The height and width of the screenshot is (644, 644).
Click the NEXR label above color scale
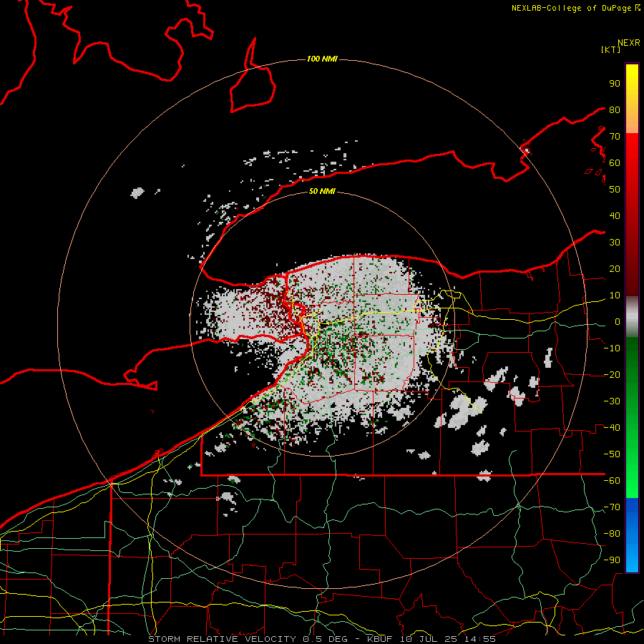point(629,43)
